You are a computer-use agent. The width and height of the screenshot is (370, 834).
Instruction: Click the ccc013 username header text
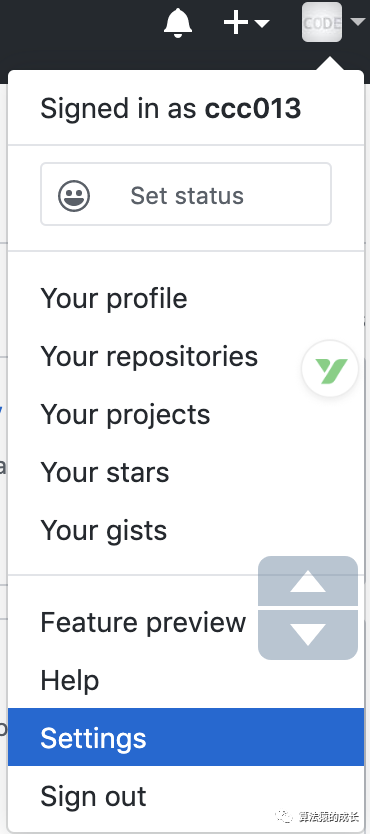click(253, 109)
